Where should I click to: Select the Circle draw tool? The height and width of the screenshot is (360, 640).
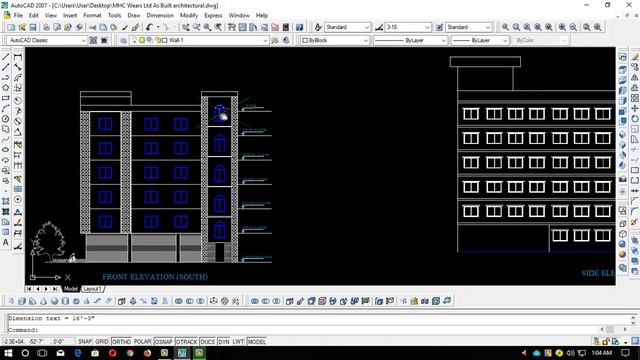6,119
